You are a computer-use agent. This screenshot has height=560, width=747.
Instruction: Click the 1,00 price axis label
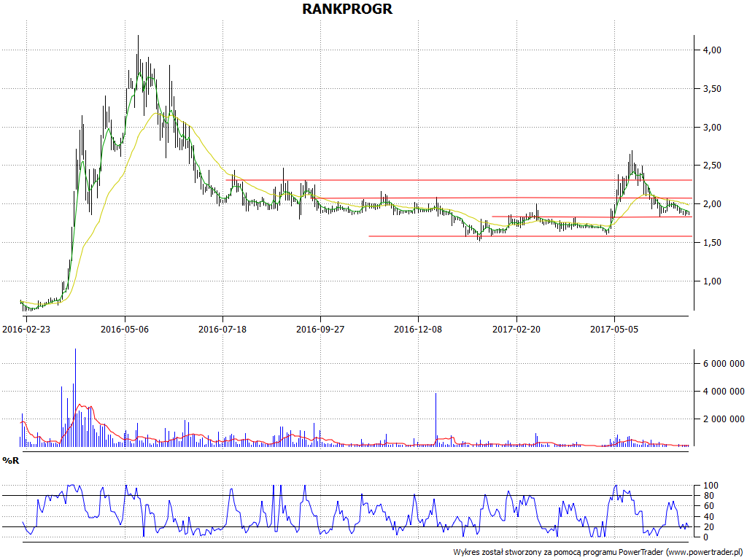point(713,281)
